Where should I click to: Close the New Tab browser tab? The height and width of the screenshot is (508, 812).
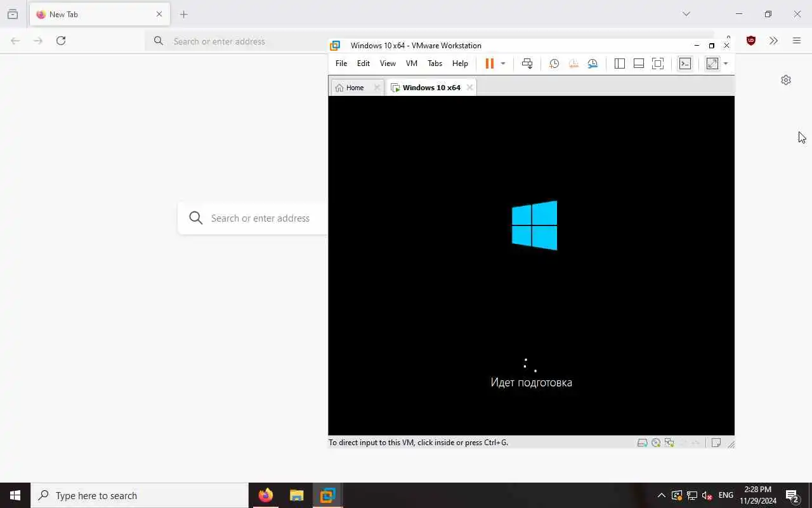(159, 14)
